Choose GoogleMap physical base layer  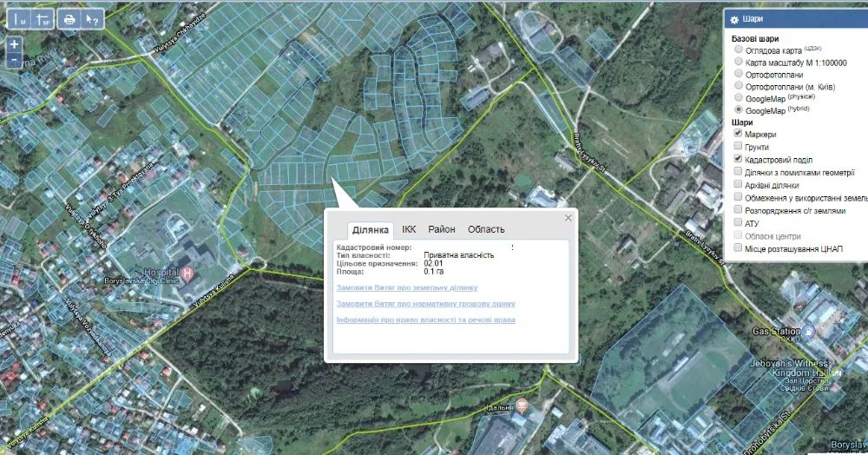tap(738, 98)
